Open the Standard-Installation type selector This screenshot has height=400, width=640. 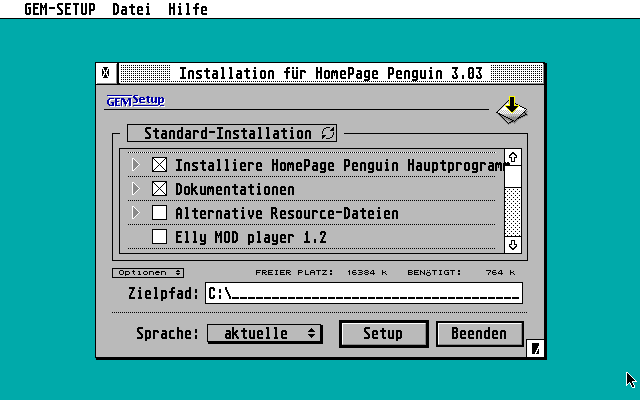point(232,133)
